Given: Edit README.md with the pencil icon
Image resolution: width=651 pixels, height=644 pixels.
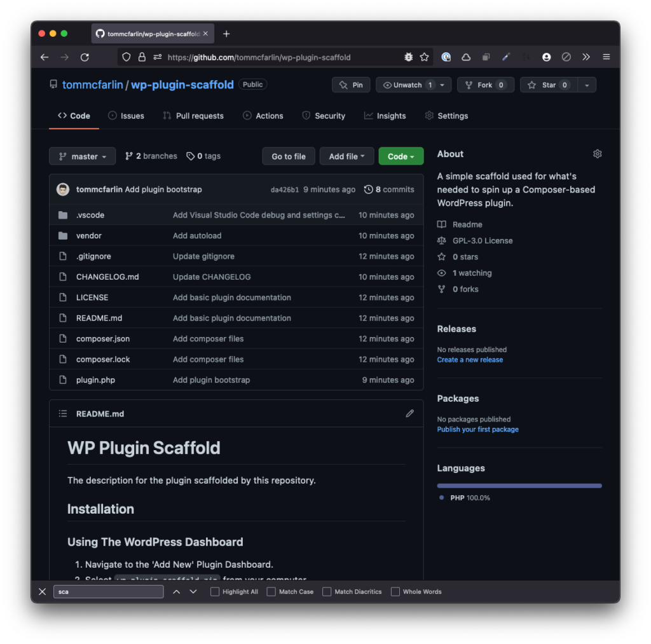Looking at the screenshot, I should click(410, 414).
